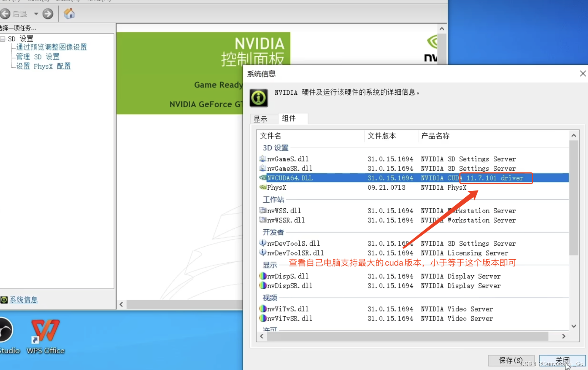Click the nvViTvSR.dll file icon
The width and height of the screenshot is (588, 370).
pyautogui.click(x=263, y=318)
